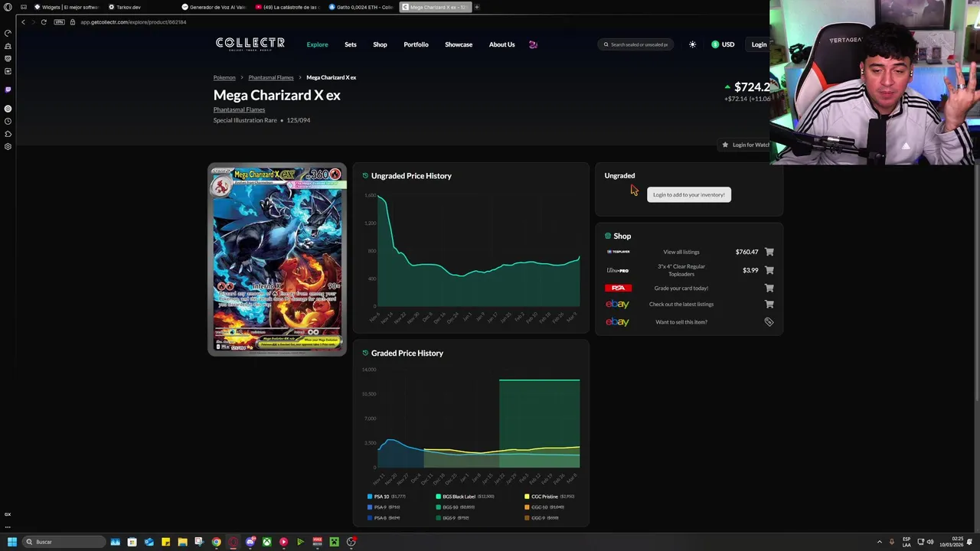Open the PSA Grade your card today link
980x551 pixels.
click(x=681, y=289)
